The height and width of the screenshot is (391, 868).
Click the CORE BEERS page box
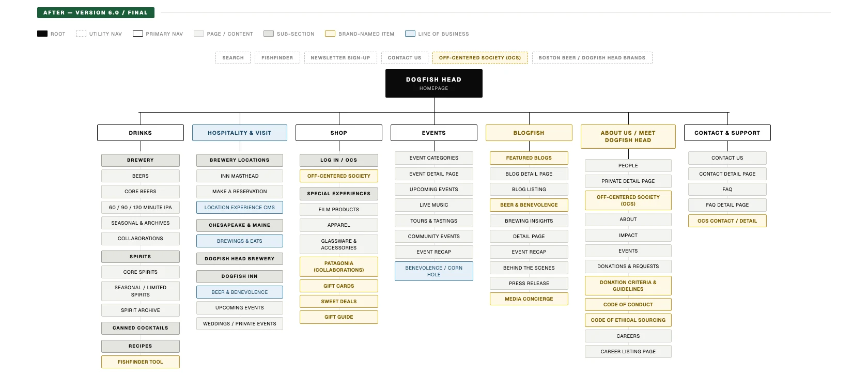(141, 192)
